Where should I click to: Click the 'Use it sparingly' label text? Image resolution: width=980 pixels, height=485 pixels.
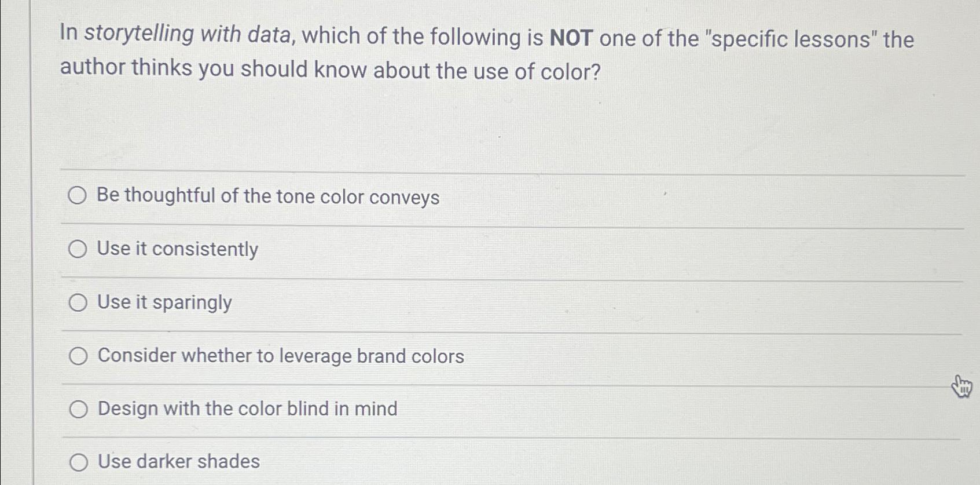[x=164, y=302]
